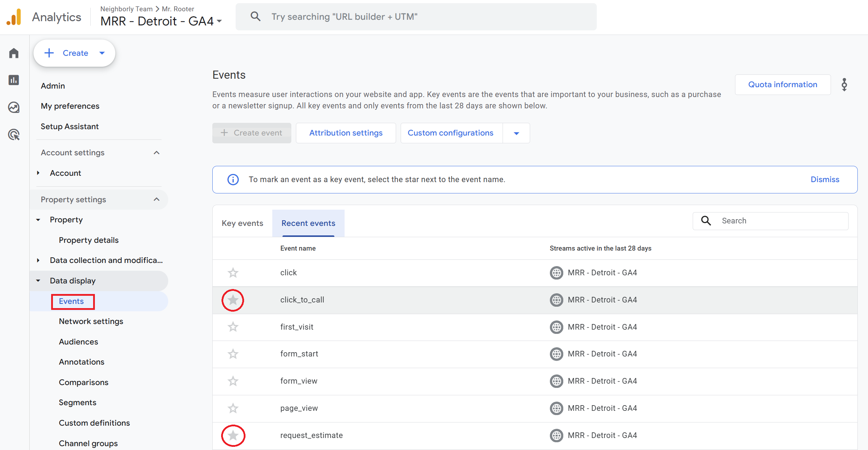
Task: Click the globe icon in the click row
Action: [556, 273]
